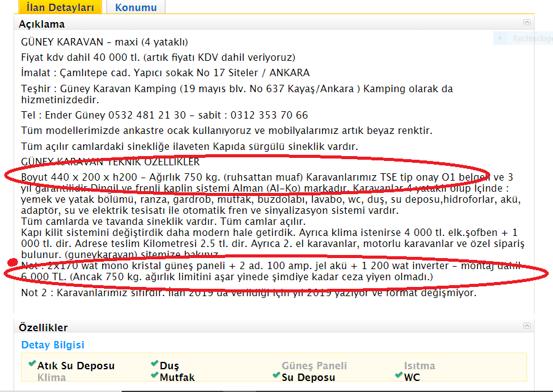Click the green checkmark beside Atık Su Deposu
Screen dimensions: 553x392
[32, 364]
